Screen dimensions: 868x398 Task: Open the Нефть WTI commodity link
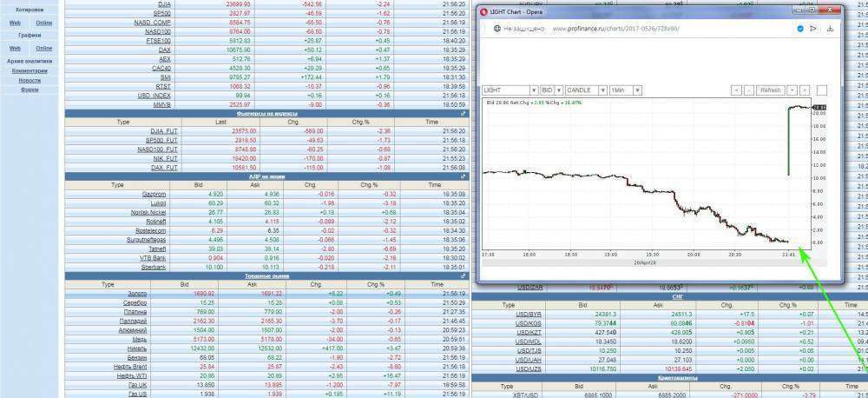[x=133, y=375]
